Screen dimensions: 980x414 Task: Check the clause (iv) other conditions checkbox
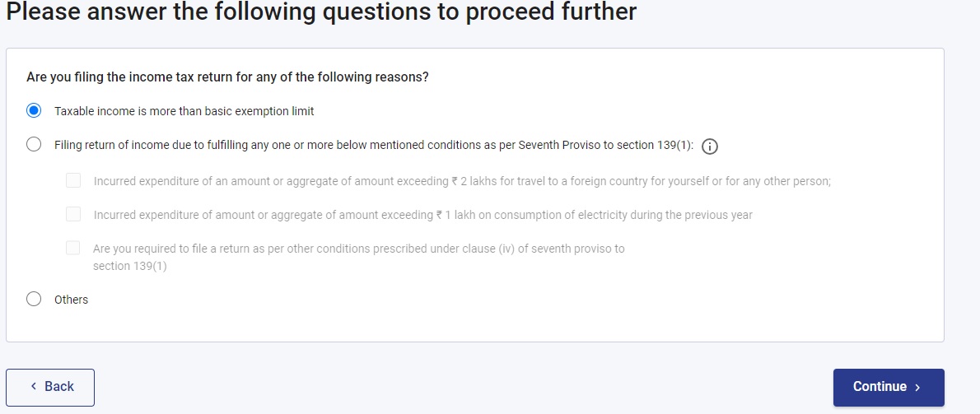click(73, 248)
